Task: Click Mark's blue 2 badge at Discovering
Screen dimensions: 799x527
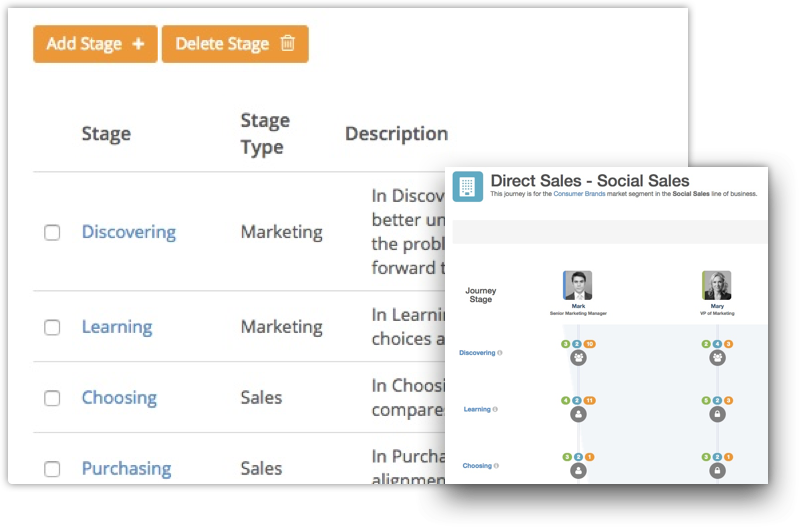Action: [x=577, y=344]
